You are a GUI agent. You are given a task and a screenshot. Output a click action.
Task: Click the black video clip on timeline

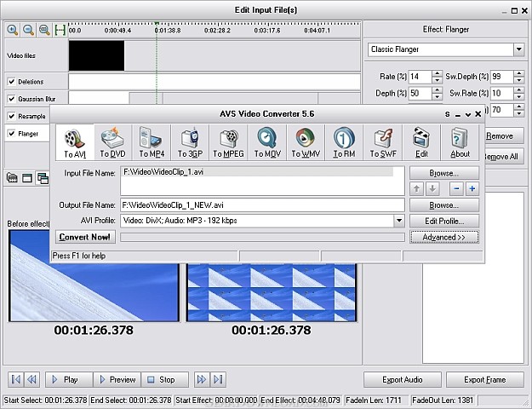pos(97,55)
